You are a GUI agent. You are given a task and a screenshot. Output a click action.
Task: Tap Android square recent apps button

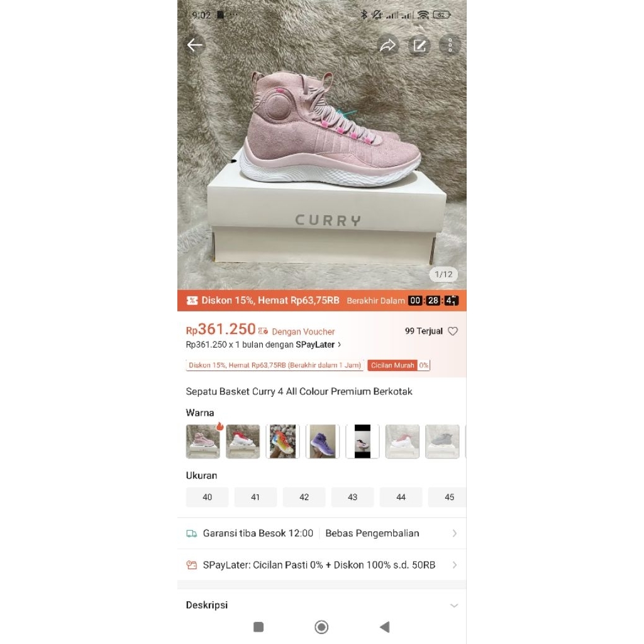pos(258,627)
